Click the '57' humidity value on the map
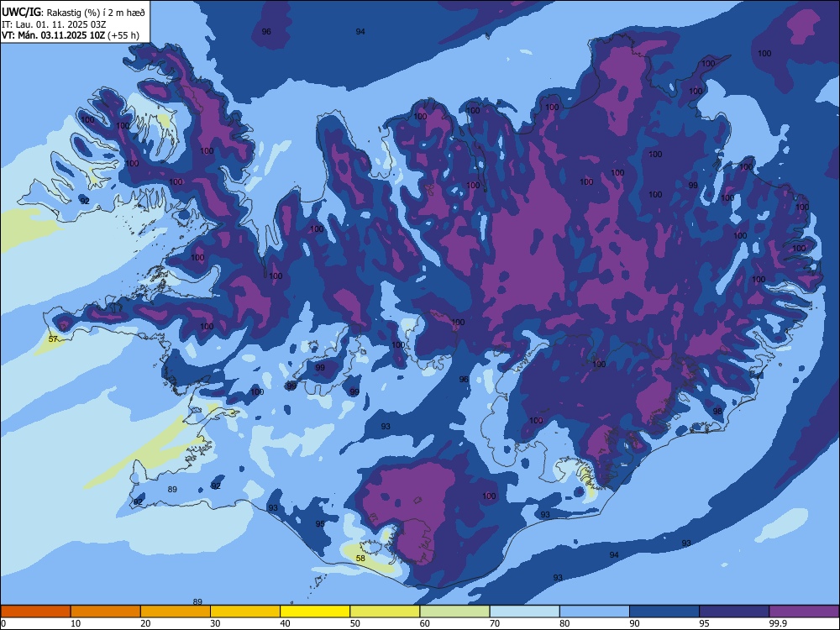840x630 pixels. click(53, 339)
